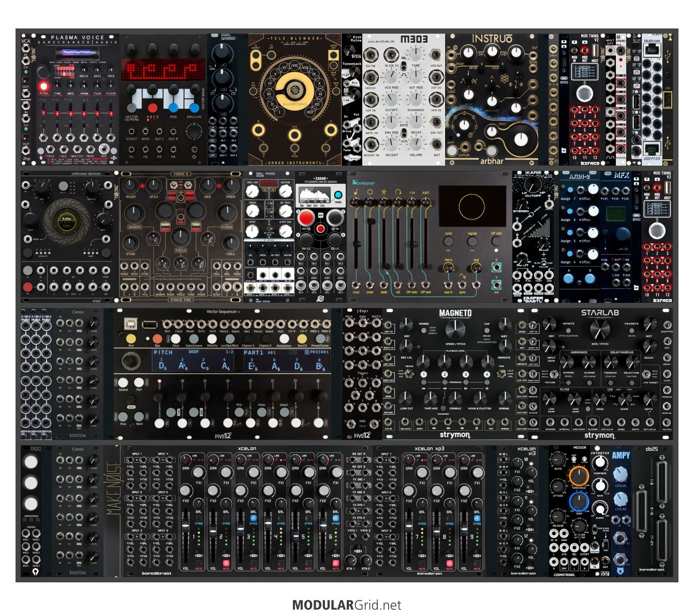Click the Seq Ctl button on Vector Sequencer

302,339
